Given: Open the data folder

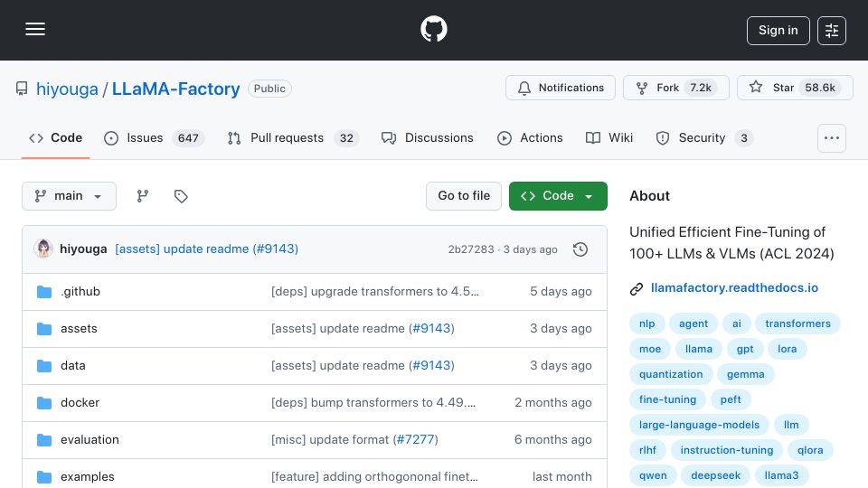Looking at the screenshot, I should coord(72,366).
